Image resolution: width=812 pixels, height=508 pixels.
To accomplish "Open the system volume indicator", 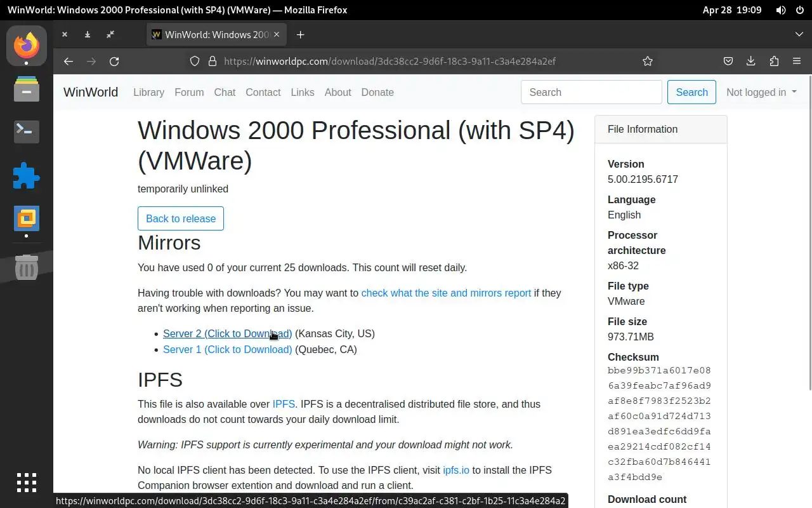I will click(x=780, y=10).
